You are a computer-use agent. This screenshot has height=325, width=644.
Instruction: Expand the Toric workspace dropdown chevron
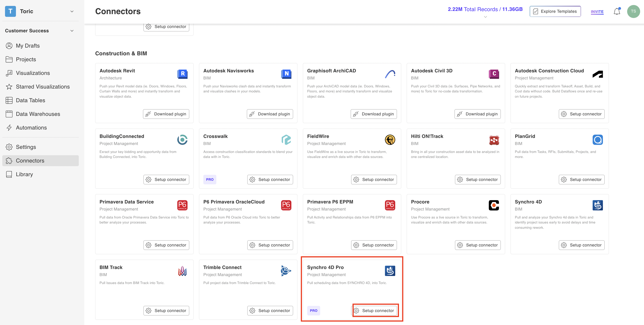coord(72,11)
